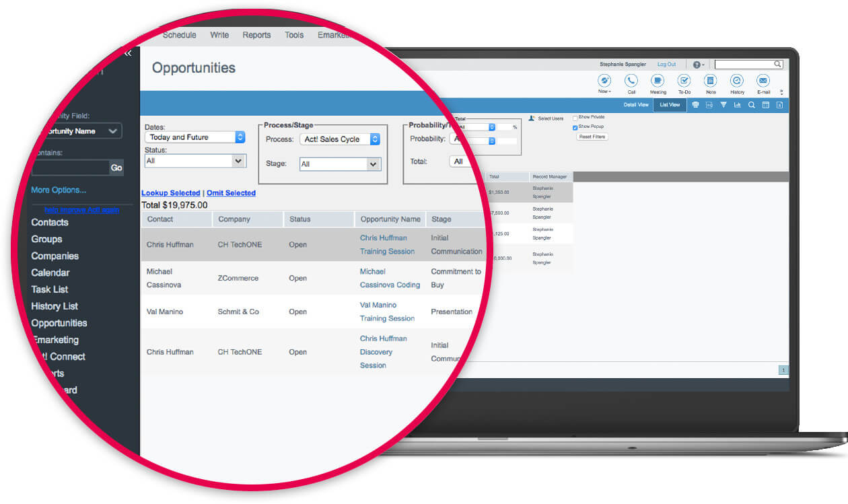Uncheck the Show Popup checkbox
848x504 pixels.
[x=575, y=127]
